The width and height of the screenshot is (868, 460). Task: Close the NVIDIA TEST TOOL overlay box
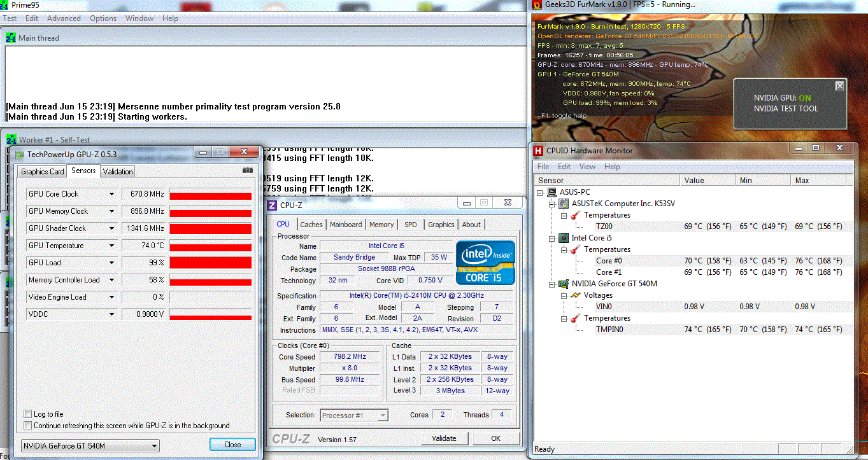click(839, 86)
